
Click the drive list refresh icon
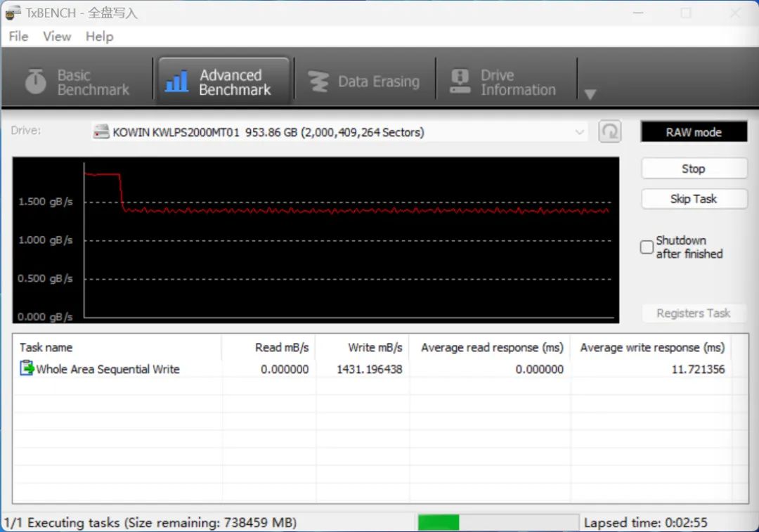coord(609,131)
